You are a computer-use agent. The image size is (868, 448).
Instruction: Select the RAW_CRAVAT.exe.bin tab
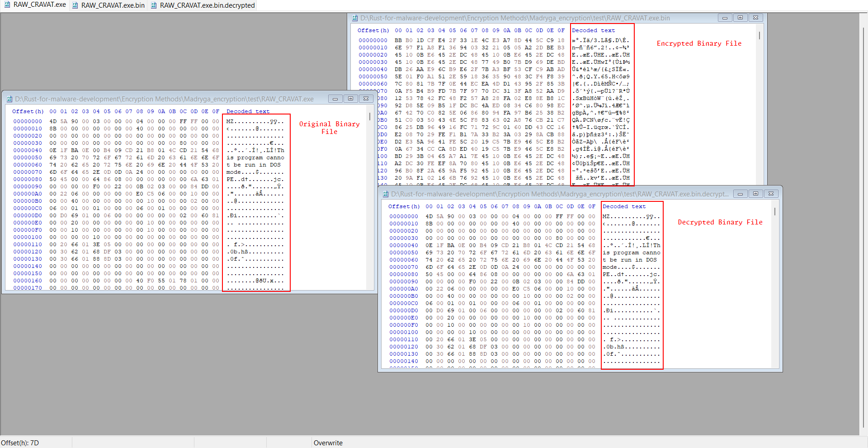[113, 5]
